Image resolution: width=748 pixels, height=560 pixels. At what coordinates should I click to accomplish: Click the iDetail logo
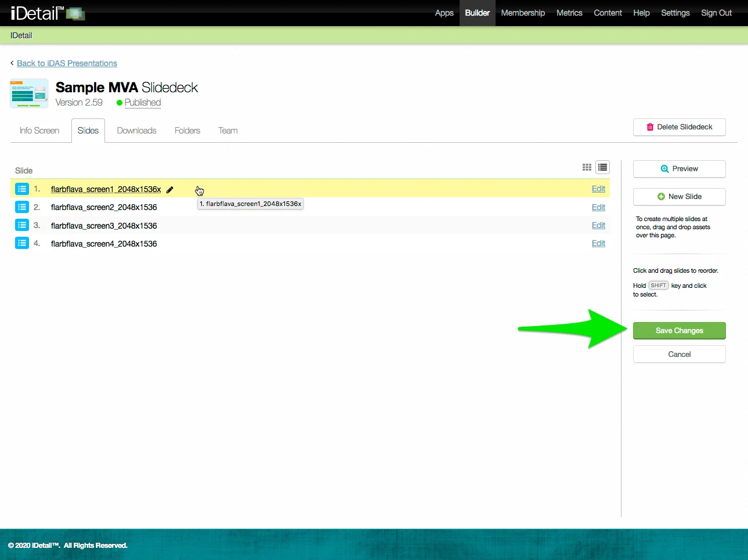[x=48, y=13]
